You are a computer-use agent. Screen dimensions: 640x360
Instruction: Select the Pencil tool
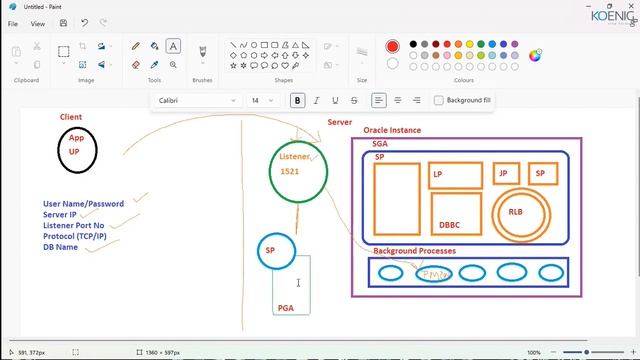(x=136, y=46)
